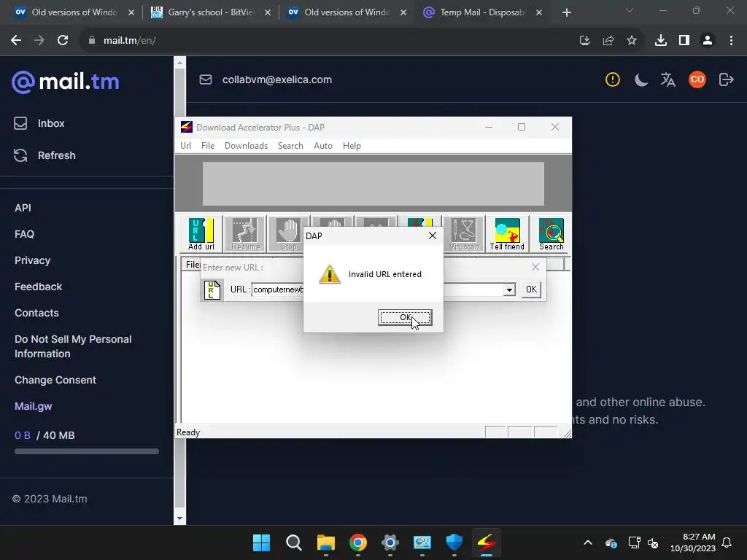Click the Search toolbar icon in DAP
Viewport: 747px width, 560px height.
(551, 234)
